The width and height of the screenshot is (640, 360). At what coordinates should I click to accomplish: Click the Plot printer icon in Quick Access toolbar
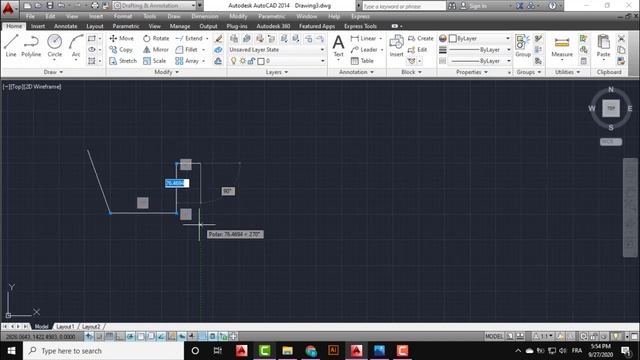coord(95,6)
